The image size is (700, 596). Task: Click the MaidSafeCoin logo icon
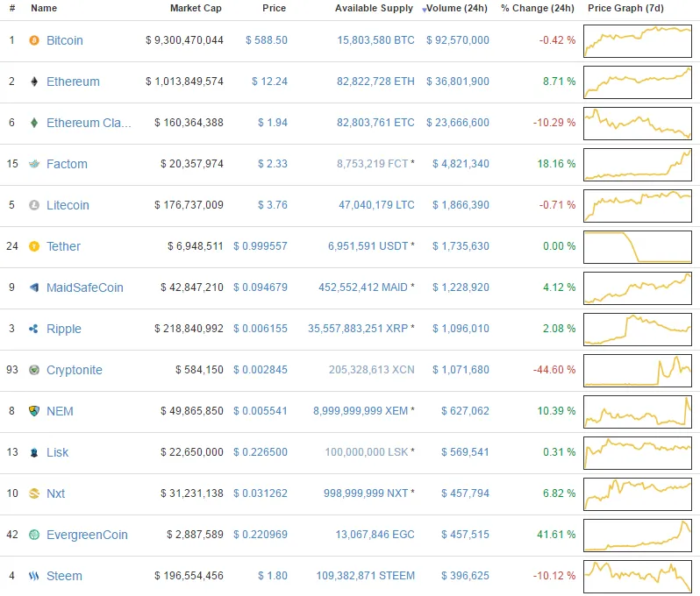[x=34, y=287]
